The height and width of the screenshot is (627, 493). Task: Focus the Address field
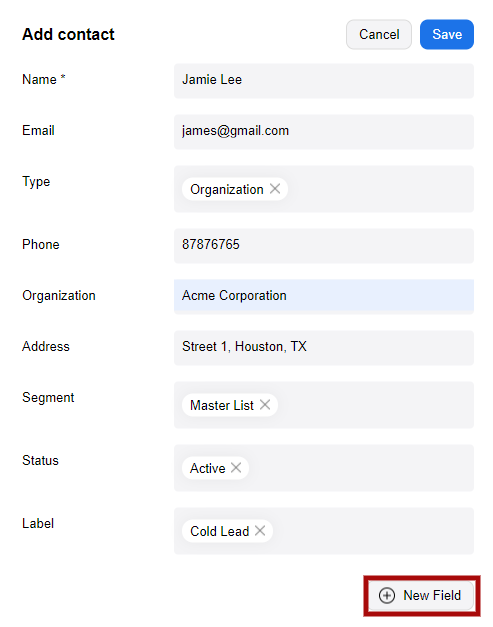(324, 348)
